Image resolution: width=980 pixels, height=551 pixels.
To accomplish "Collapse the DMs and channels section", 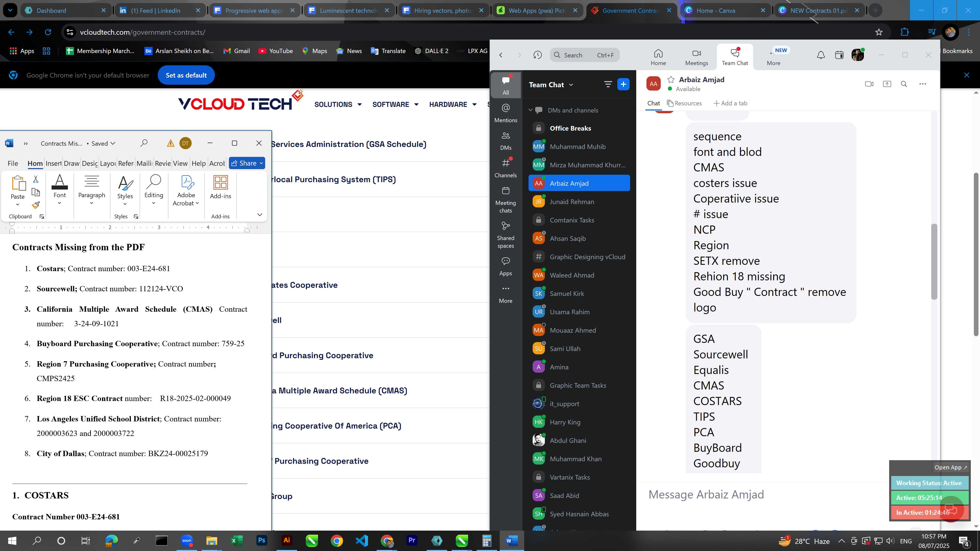I will [530, 110].
